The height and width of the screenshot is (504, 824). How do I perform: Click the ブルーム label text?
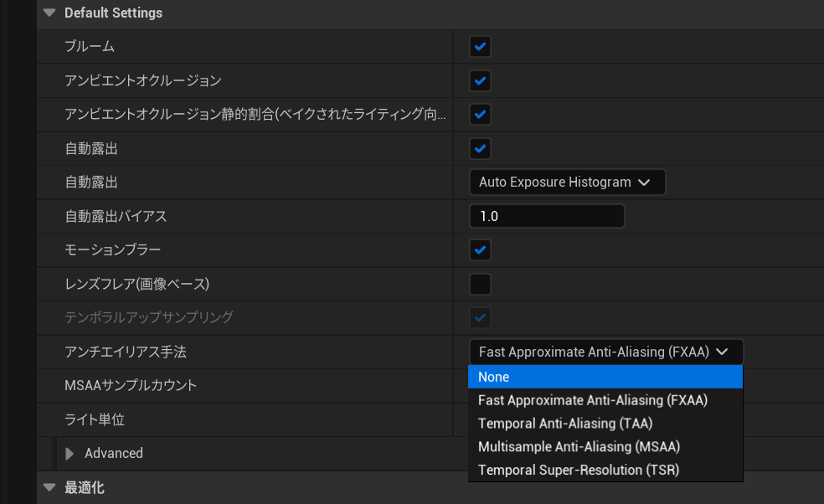(x=90, y=47)
